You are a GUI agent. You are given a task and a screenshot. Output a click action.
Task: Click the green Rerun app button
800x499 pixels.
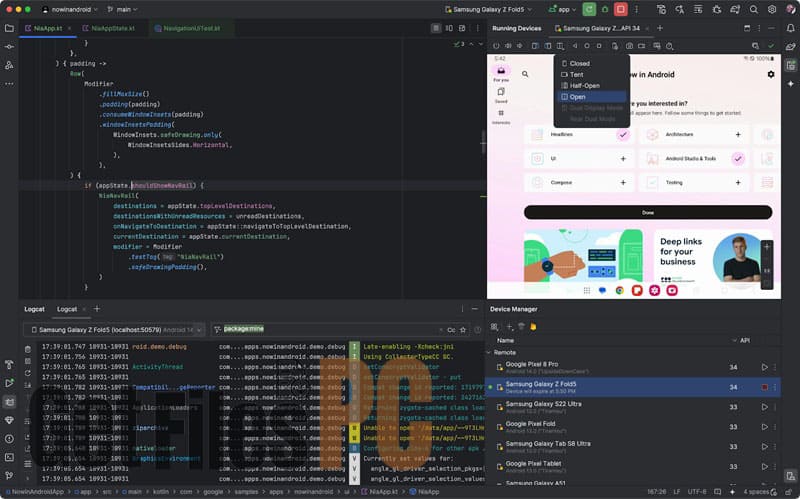tap(589, 9)
